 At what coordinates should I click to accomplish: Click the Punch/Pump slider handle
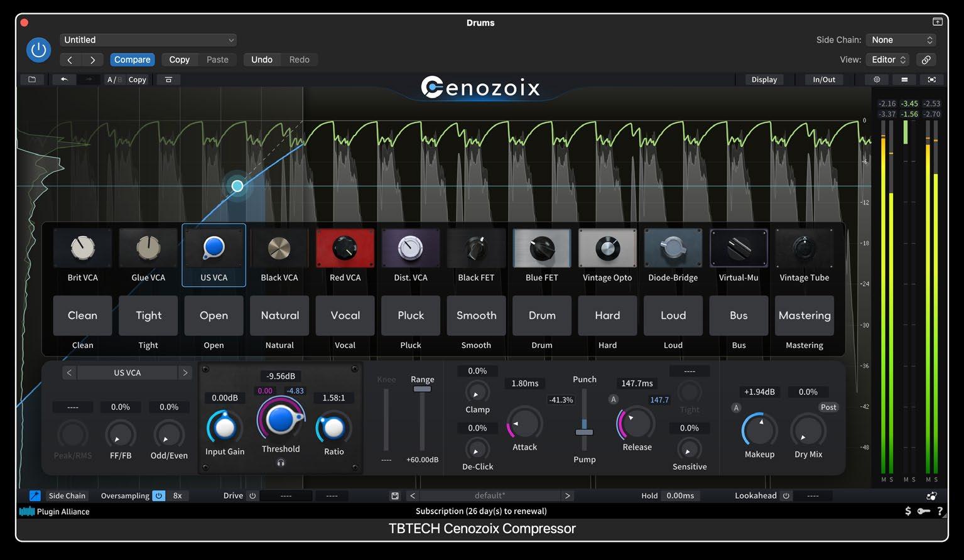(x=584, y=432)
